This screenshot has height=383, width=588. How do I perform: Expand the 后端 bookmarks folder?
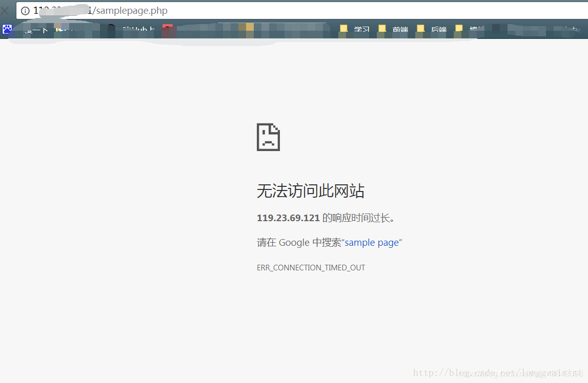[x=438, y=30]
